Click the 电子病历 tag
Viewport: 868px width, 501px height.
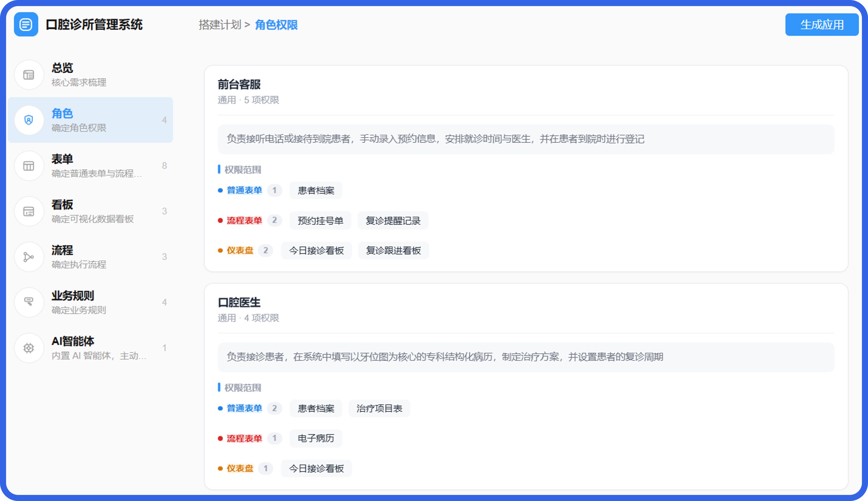(x=316, y=438)
